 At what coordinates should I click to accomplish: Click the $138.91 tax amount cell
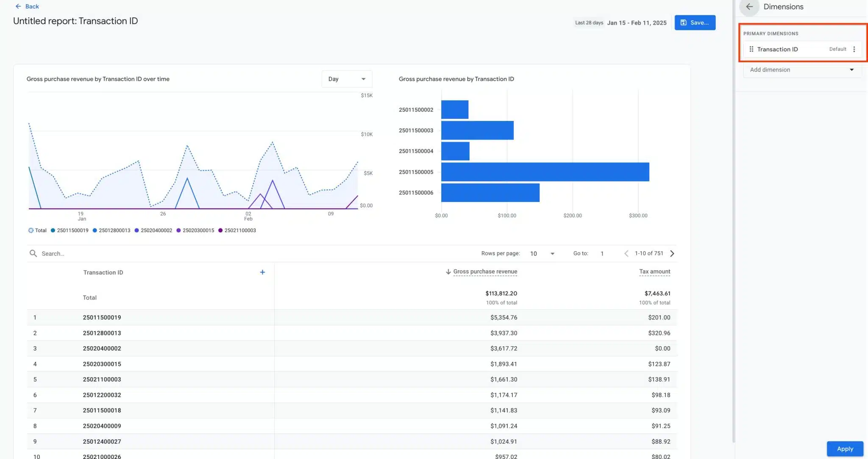pyautogui.click(x=659, y=379)
